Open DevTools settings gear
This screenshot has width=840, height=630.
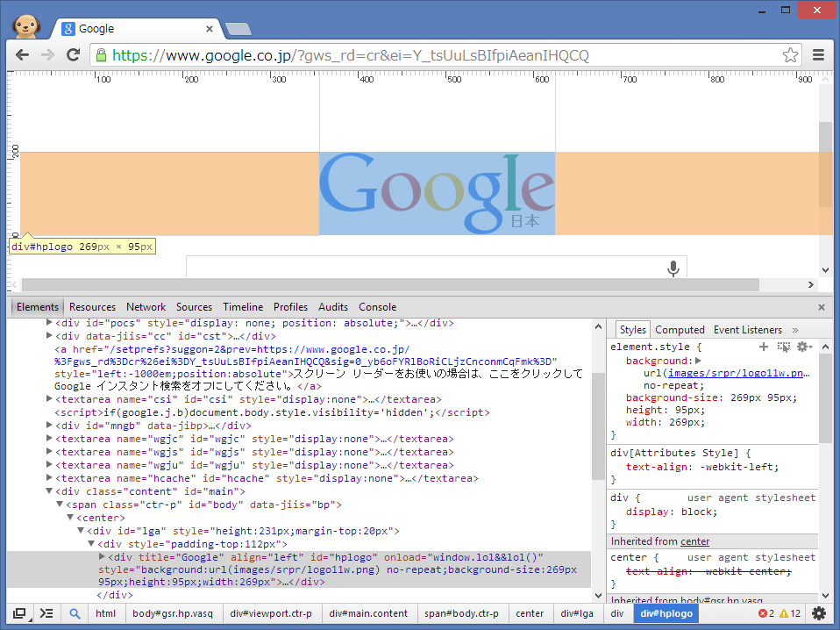(x=819, y=613)
